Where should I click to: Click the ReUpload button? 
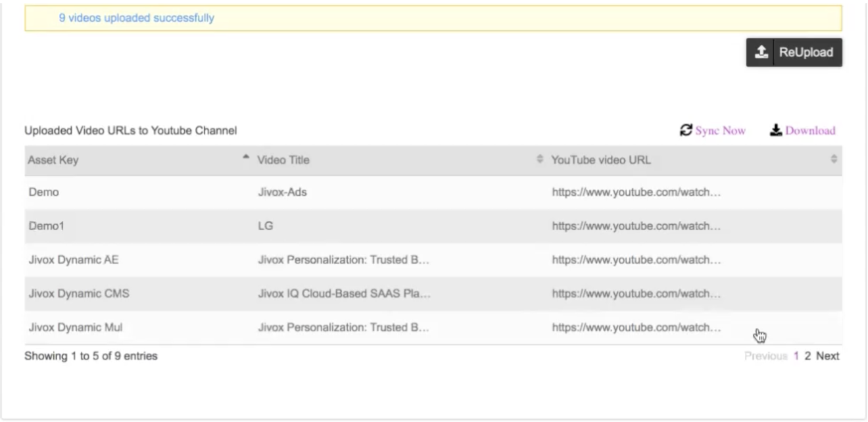point(794,53)
